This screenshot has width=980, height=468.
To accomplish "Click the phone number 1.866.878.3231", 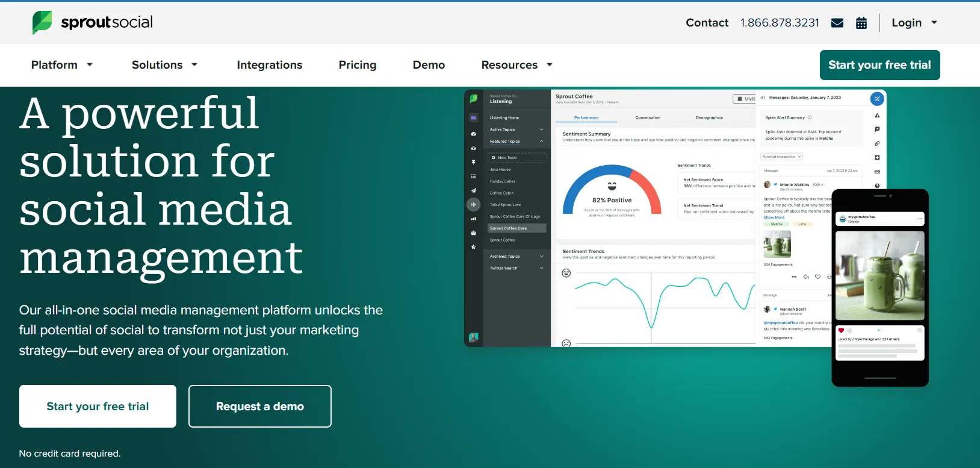I will point(780,23).
